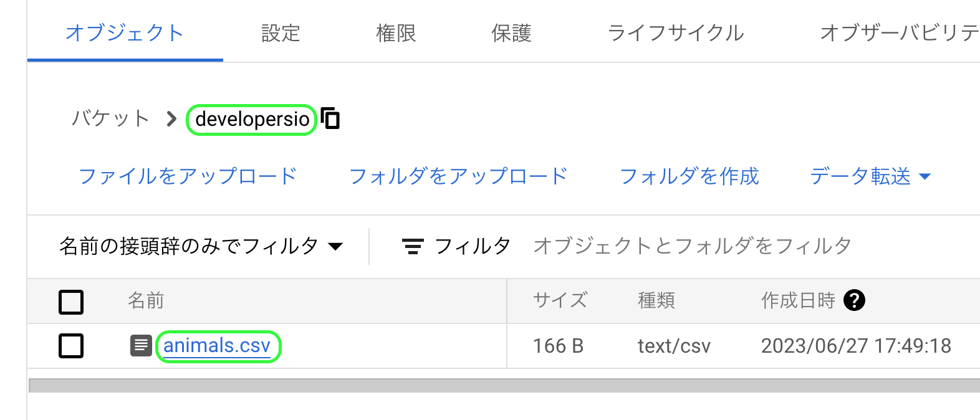Select the オブジェクト tab
980x420 pixels.
tap(125, 33)
